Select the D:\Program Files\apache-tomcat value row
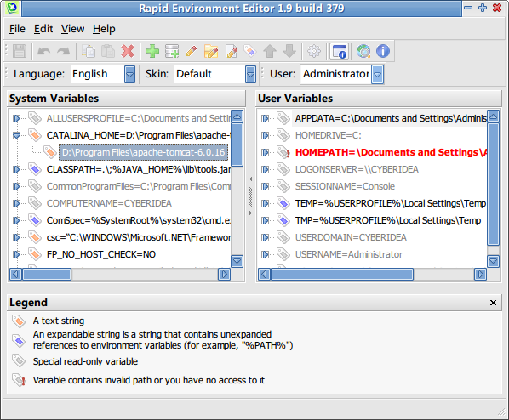The image size is (509, 420). pos(143,152)
